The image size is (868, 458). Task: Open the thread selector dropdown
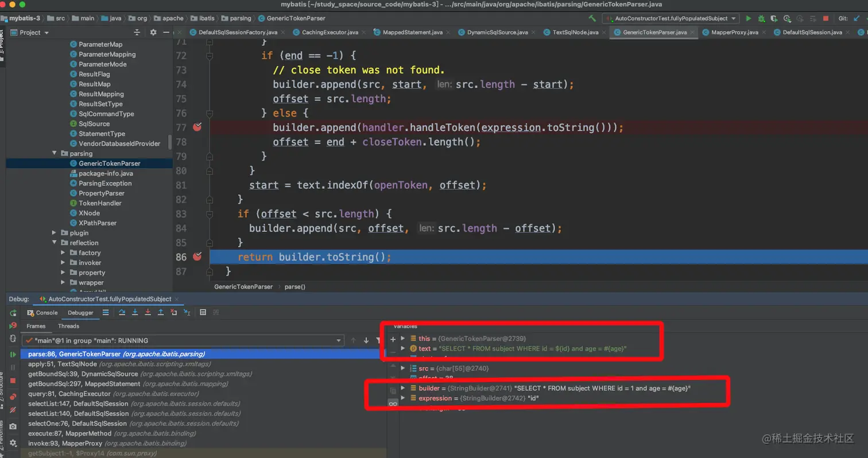(x=183, y=341)
